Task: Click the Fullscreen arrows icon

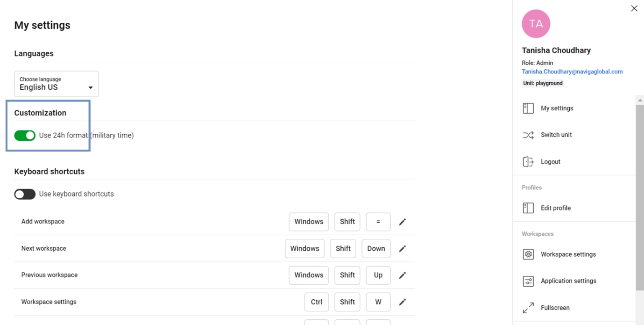Action: 528,308
